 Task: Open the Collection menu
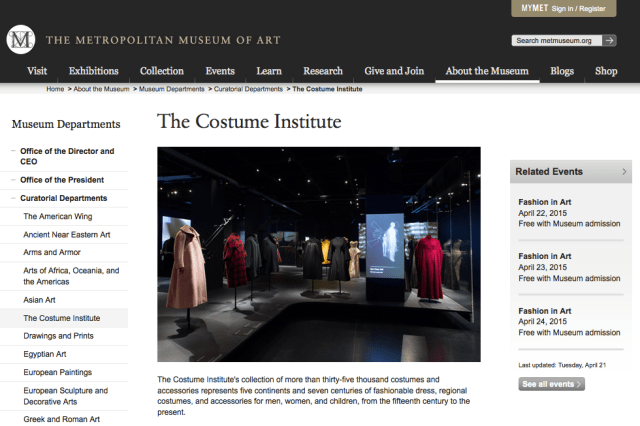161,71
